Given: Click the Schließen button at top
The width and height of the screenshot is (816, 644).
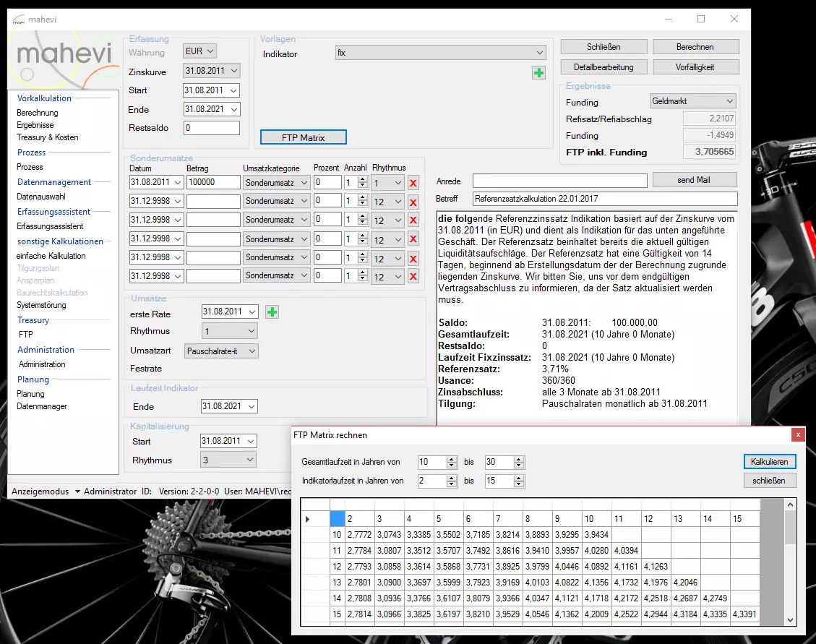Looking at the screenshot, I should pyautogui.click(x=604, y=47).
